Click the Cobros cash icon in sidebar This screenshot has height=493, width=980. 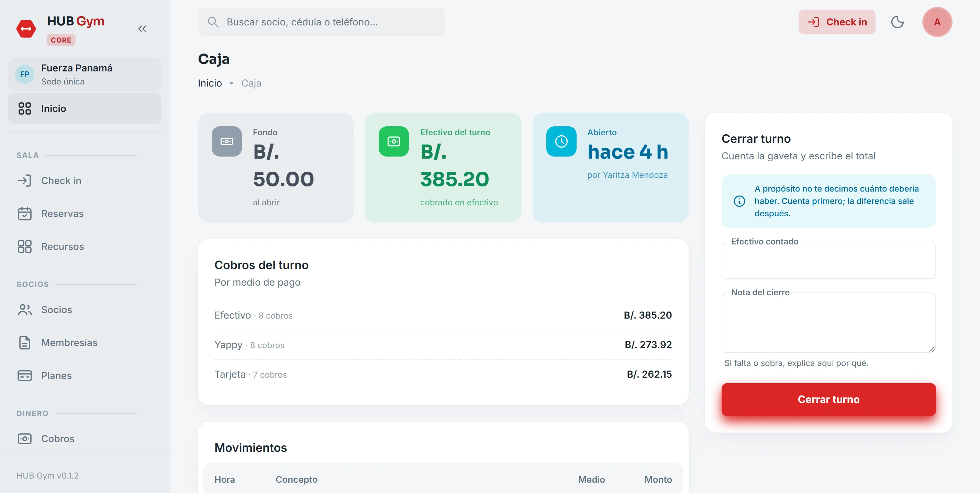click(25, 439)
